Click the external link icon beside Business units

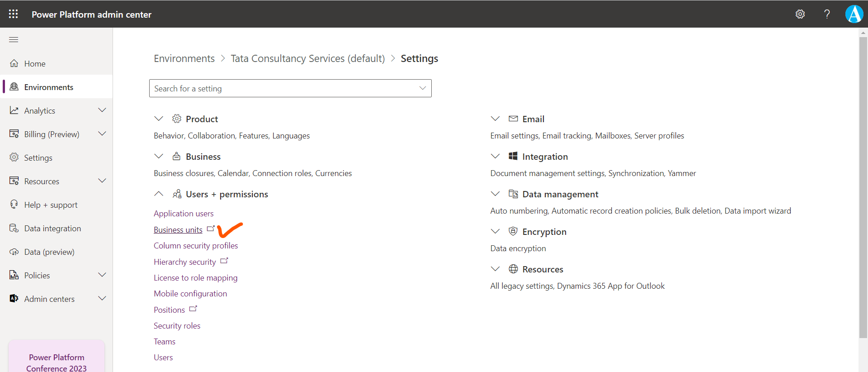[x=210, y=229]
